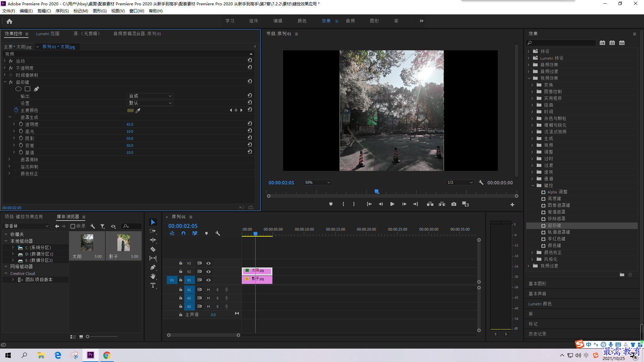Select the 影子.jpg clip on V1
644x362 pixels.
click(x=257, y=280)
